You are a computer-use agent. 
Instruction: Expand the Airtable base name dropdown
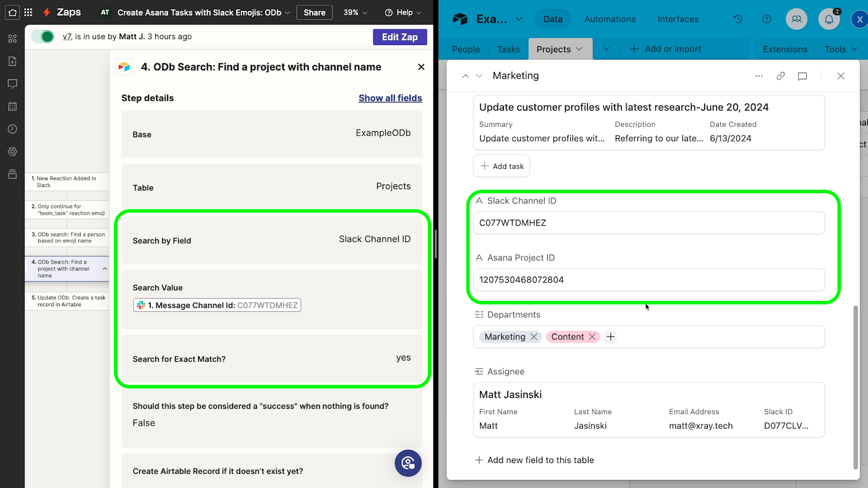click(519, 19)
